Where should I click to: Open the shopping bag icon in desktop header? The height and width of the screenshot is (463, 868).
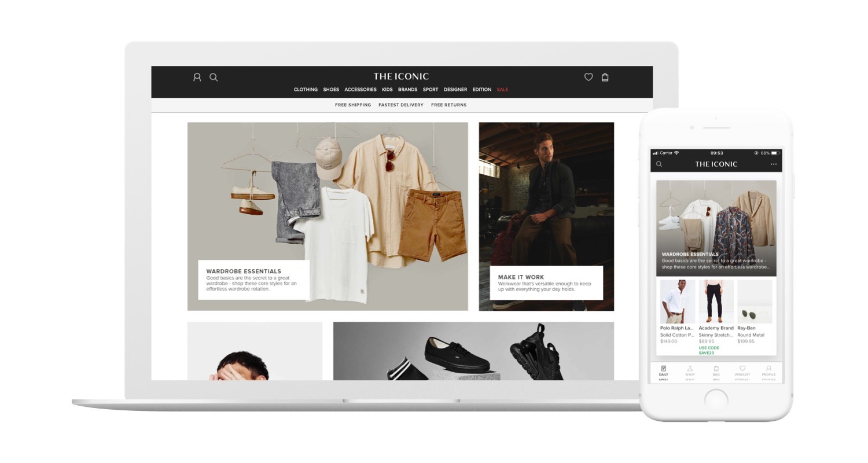pos(605,77)
